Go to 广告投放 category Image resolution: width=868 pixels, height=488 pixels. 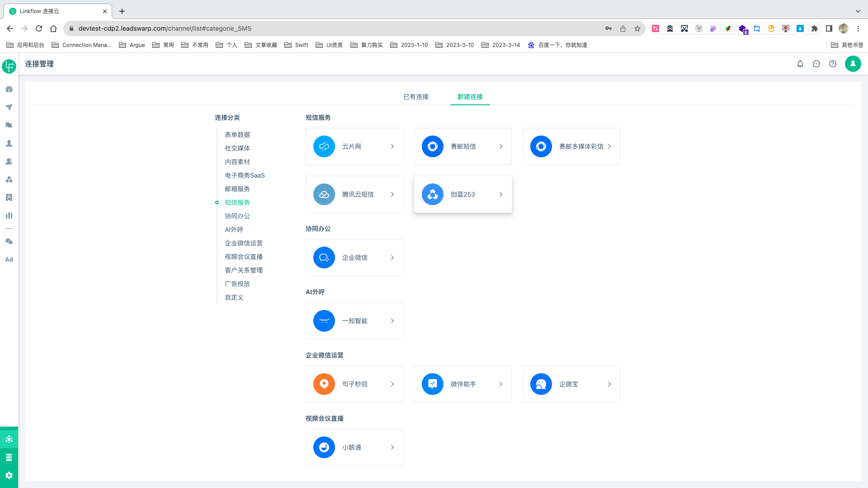237,284
